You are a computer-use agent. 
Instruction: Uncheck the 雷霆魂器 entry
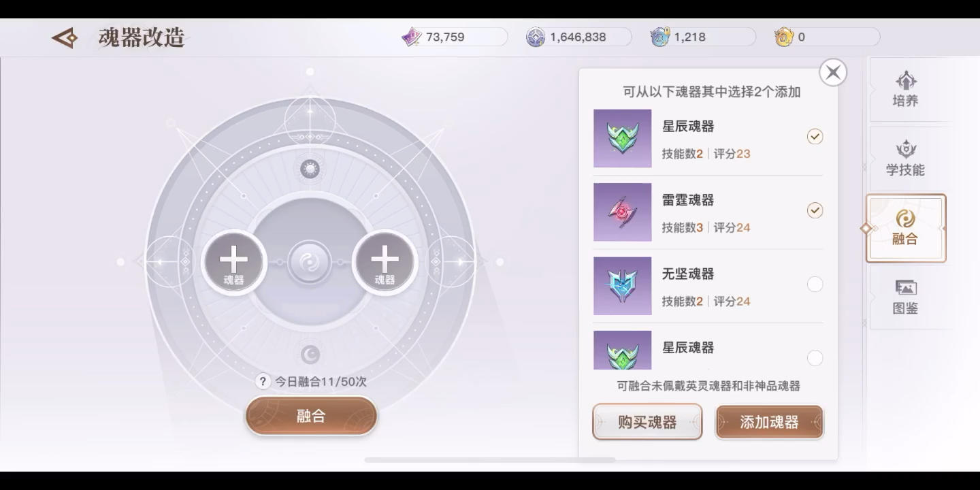click(815, 210)
